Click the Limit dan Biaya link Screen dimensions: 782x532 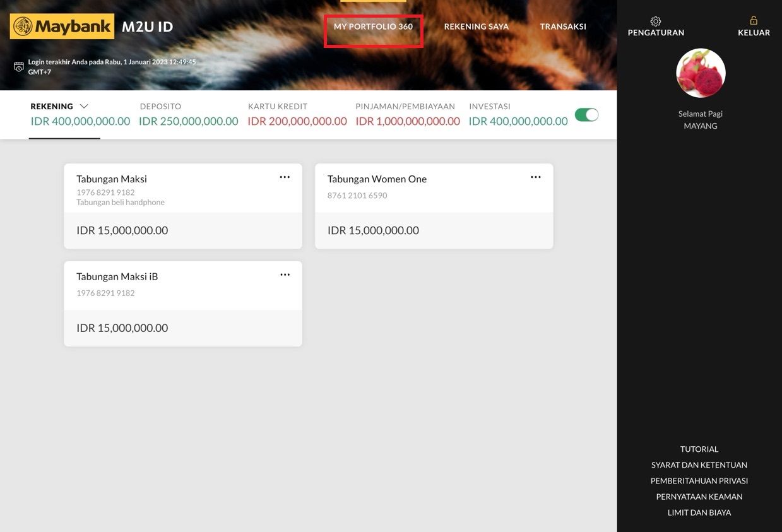click(x=699, y=512)
